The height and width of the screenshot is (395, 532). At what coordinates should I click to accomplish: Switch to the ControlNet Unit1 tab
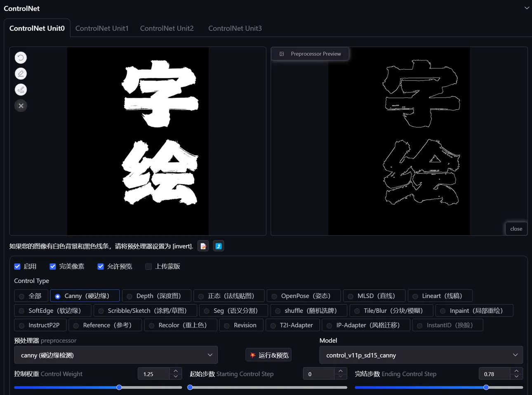click(x=102, y=28)
